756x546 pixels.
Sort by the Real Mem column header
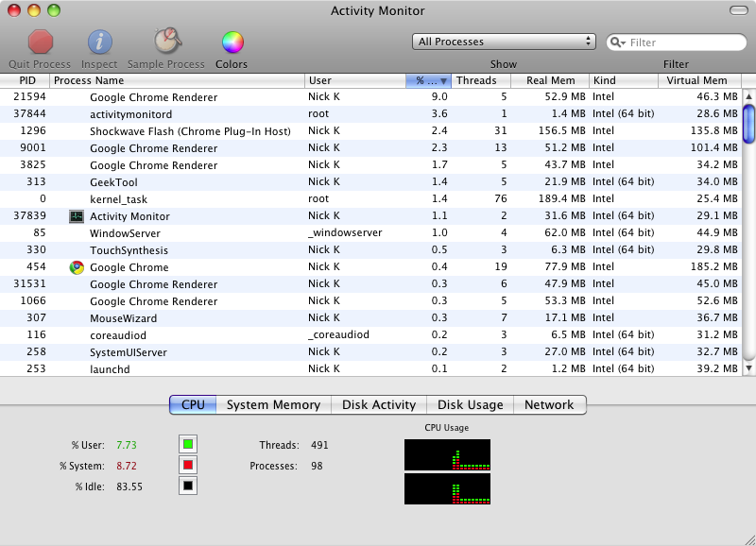pyautogui.click(x=550, y=80)
